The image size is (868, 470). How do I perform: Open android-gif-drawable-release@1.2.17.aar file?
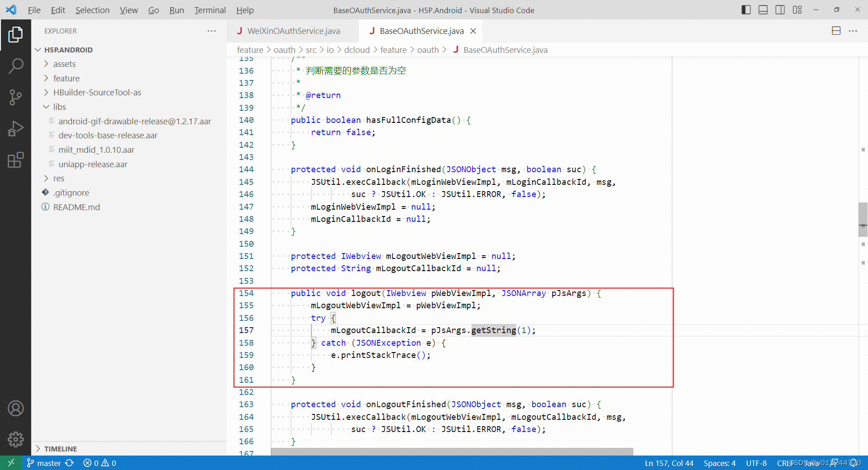pyautogui.click(x=134, y=121)
